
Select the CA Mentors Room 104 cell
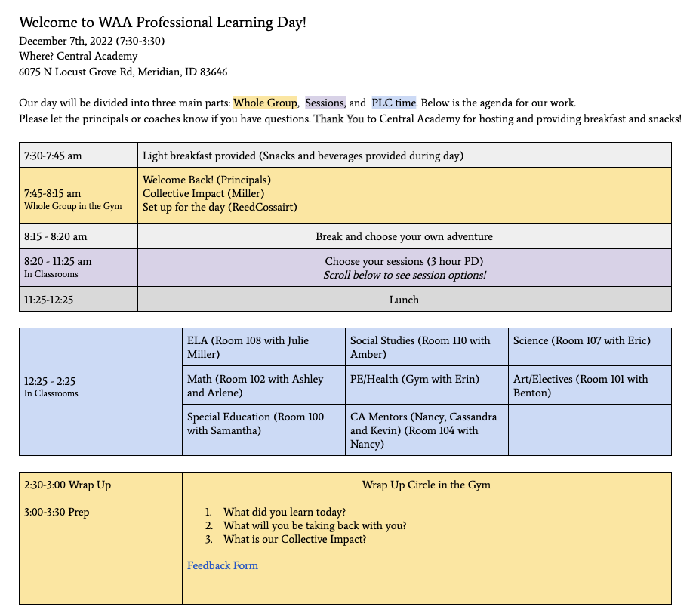(427, 430)
